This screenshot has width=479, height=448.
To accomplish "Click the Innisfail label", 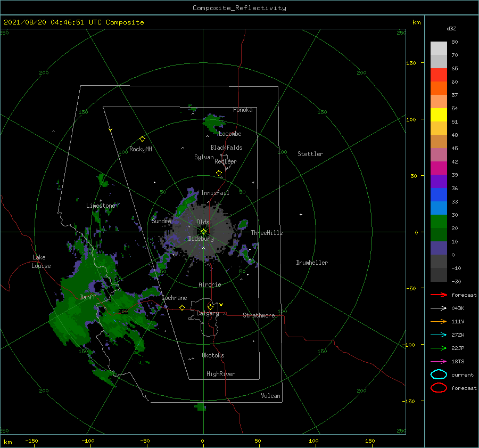I will tap(215, 193).
